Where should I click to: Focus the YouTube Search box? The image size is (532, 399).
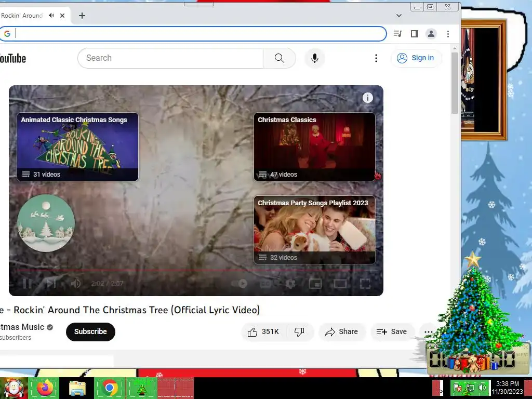(170, 58)
